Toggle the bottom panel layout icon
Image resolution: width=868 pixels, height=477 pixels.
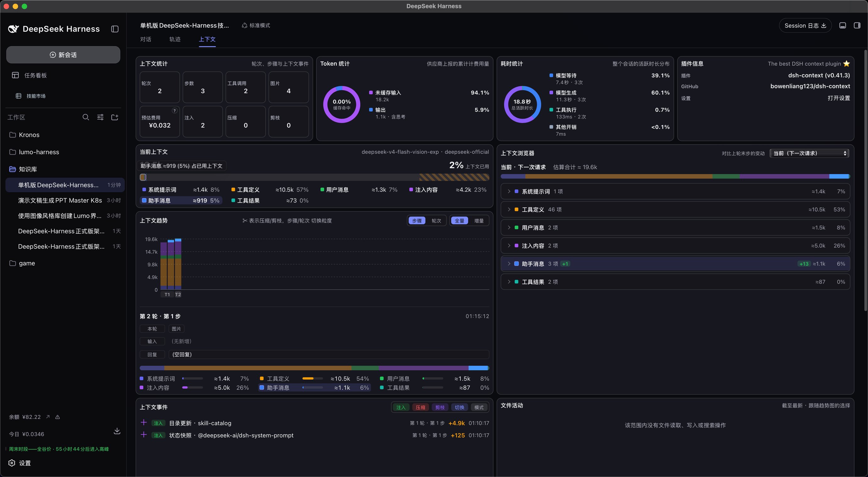pos(843,25)
